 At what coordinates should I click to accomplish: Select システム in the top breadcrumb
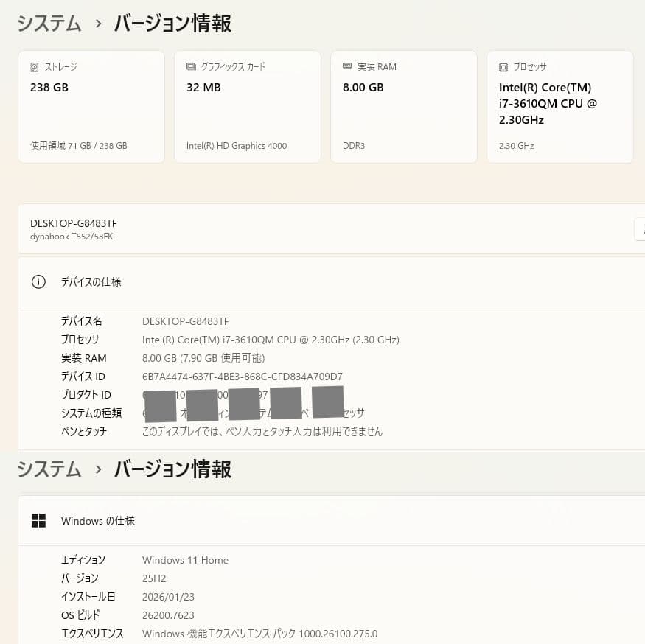49,24
